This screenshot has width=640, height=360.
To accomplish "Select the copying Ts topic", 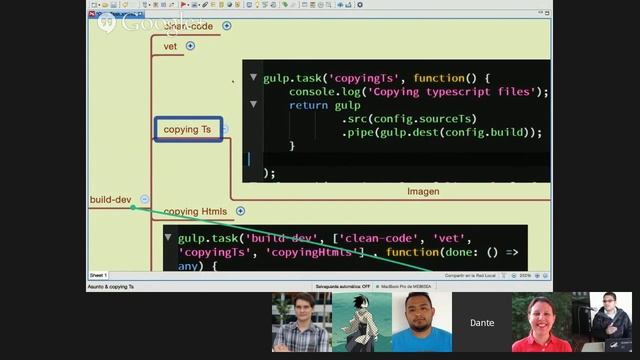I will click(x=188, y=129).
